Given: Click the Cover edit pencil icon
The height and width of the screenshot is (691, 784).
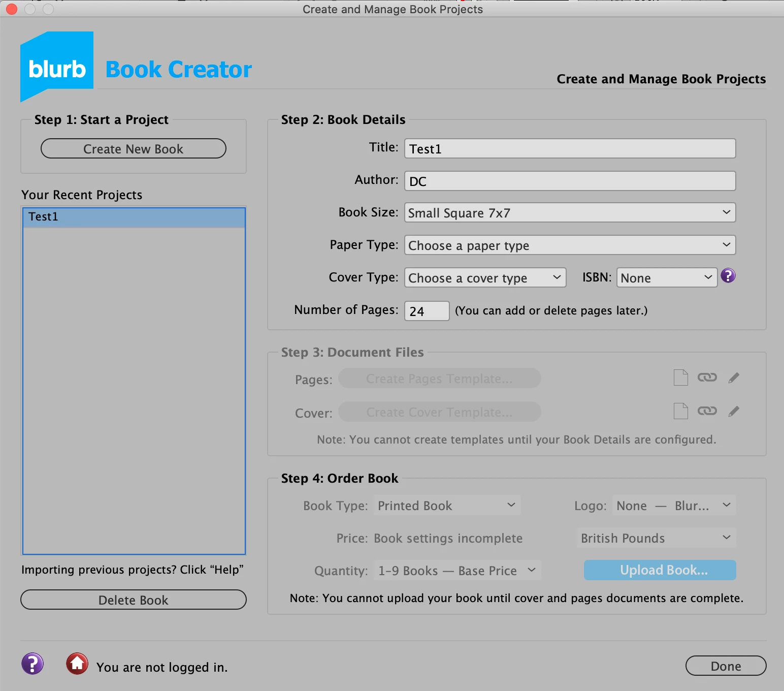Looking at the screenshot, I should [734, 411].
